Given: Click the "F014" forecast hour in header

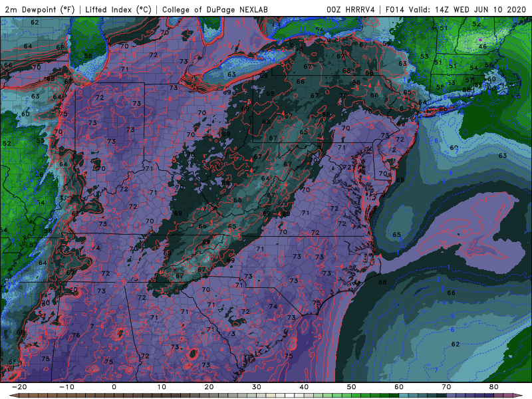Looking at the screenshot, I should pyautogui.click(x=395, y=9).
